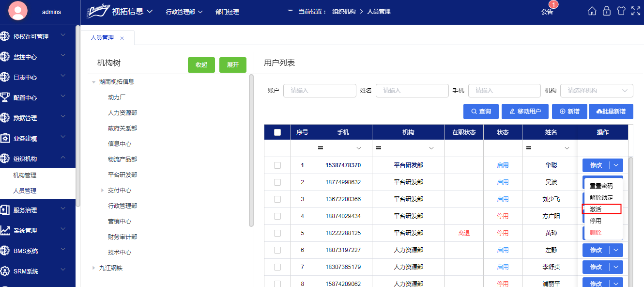Click the 授权许可管理 globe icon
644x287 pixels.
coord(5,36)
